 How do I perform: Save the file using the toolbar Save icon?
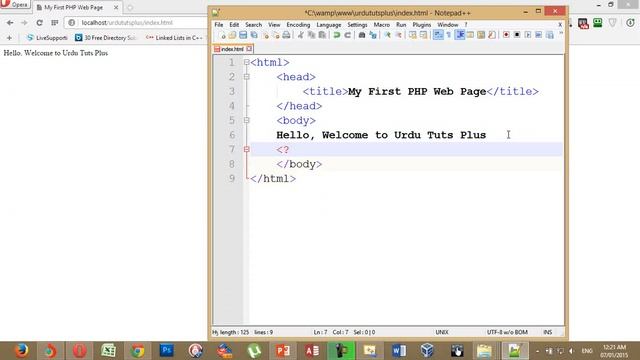[243, 35]
